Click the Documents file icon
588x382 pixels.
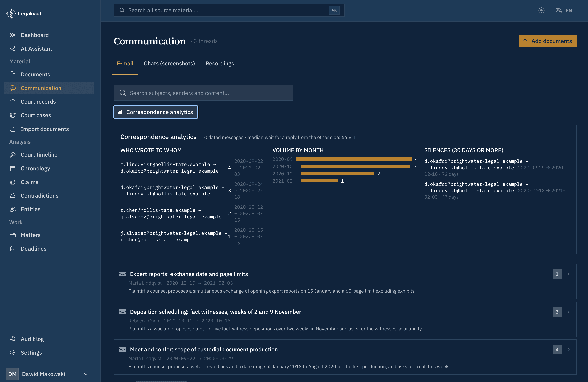(x=13, y=74)
